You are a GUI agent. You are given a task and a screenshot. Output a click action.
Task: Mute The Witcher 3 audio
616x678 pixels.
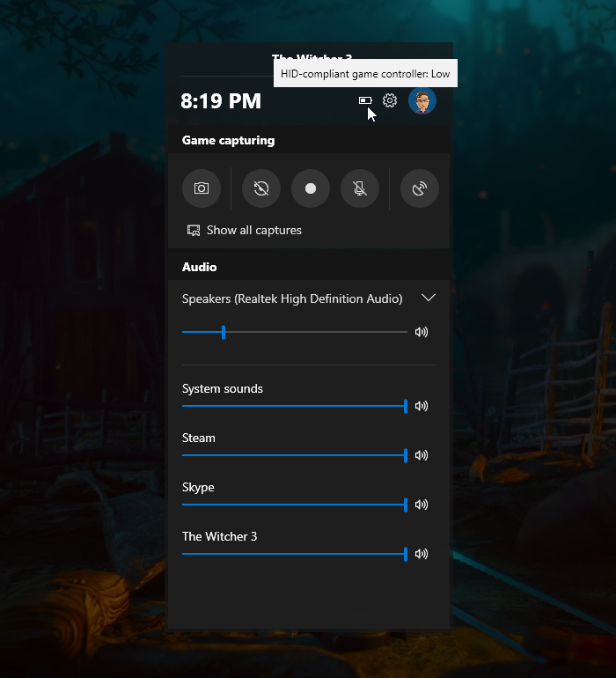[x=422, y=554]
